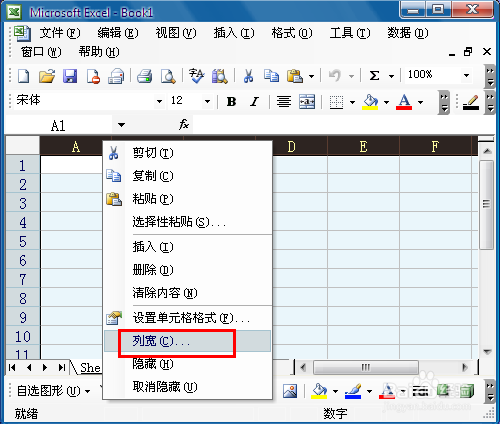Choose 隐藏(H) from context menu
The image size is (500, 424).
click(x=187, y=363)
